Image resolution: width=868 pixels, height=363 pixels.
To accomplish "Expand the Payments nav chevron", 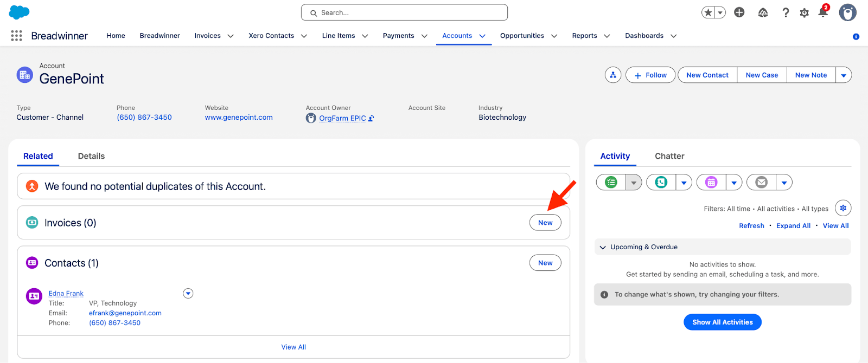I will [x=424, y=36].
